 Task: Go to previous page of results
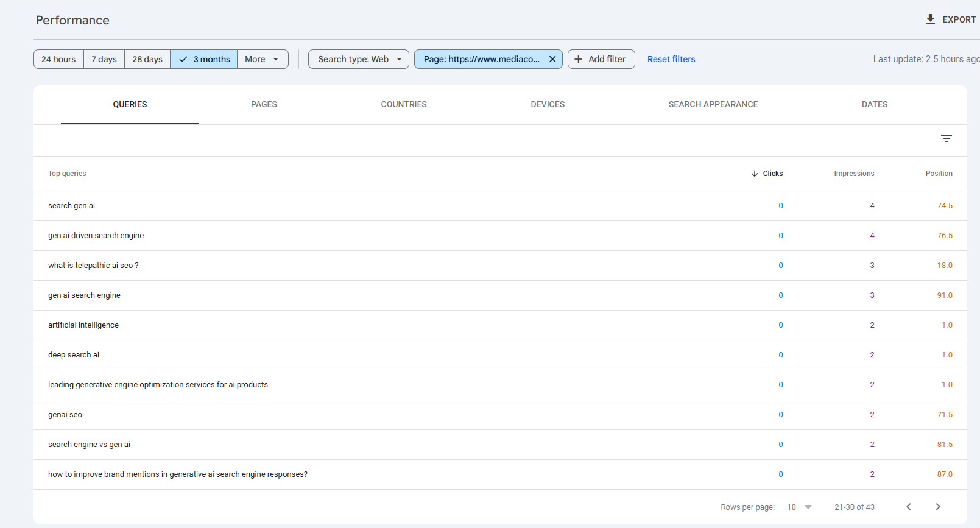tap(909, 507)
